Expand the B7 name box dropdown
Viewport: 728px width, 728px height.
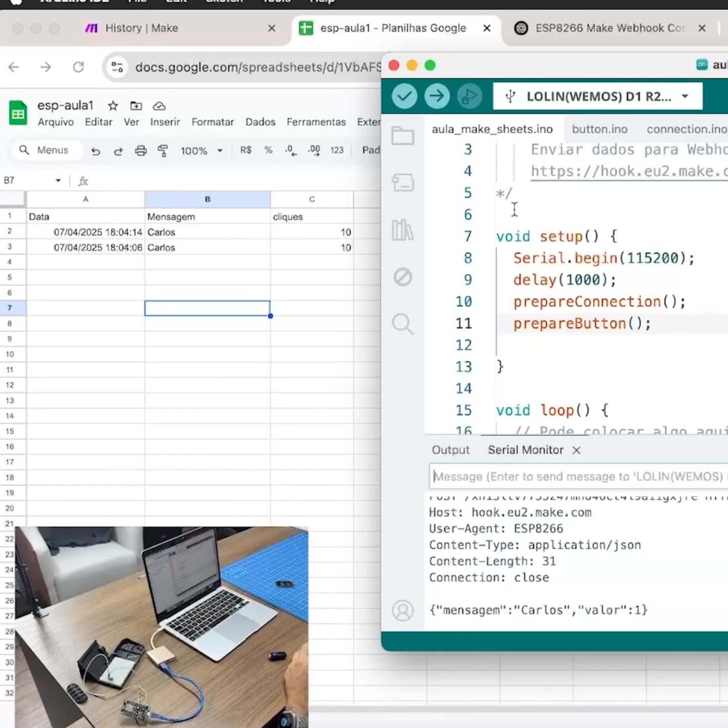(58, 180)
